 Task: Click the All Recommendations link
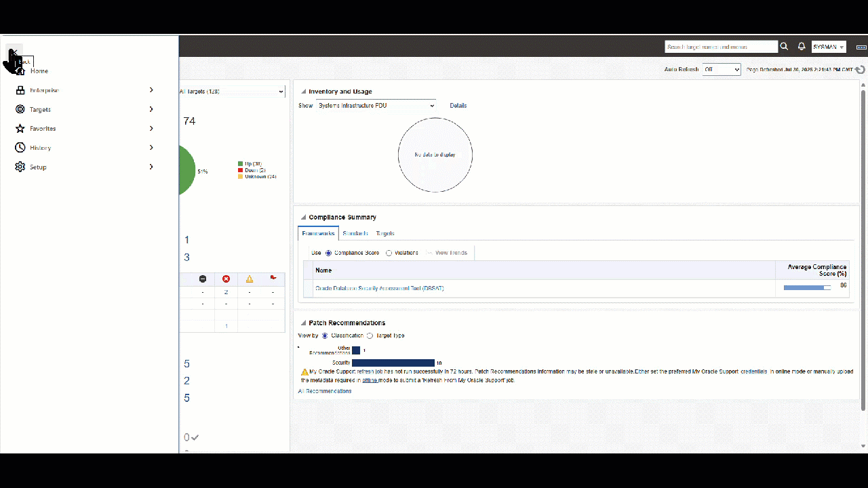(325, 391)
